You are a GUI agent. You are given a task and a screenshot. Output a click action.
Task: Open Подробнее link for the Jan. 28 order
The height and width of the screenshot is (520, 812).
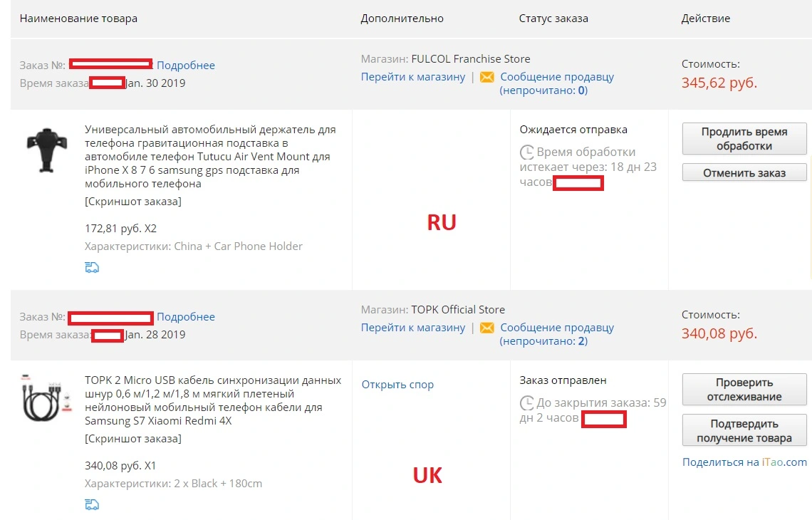186,317
